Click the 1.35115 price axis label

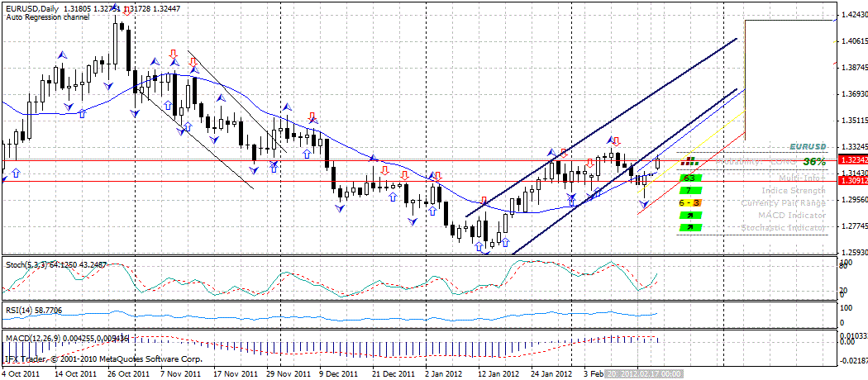(x=853, y=120)
